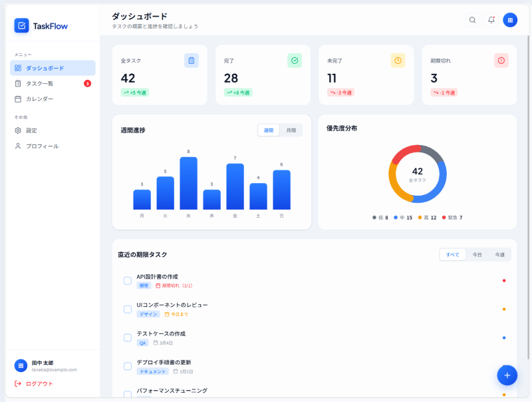The height and width of the screenshot is (402, 532).
Task: Click the red badge 3 on タスク一覧
Action: coord(87,83)
